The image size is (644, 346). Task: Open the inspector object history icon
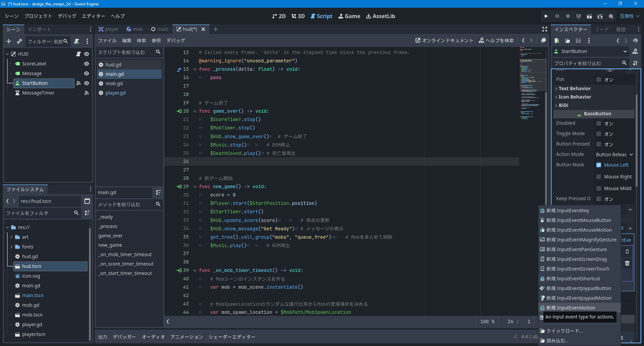(x=635, y=41)
